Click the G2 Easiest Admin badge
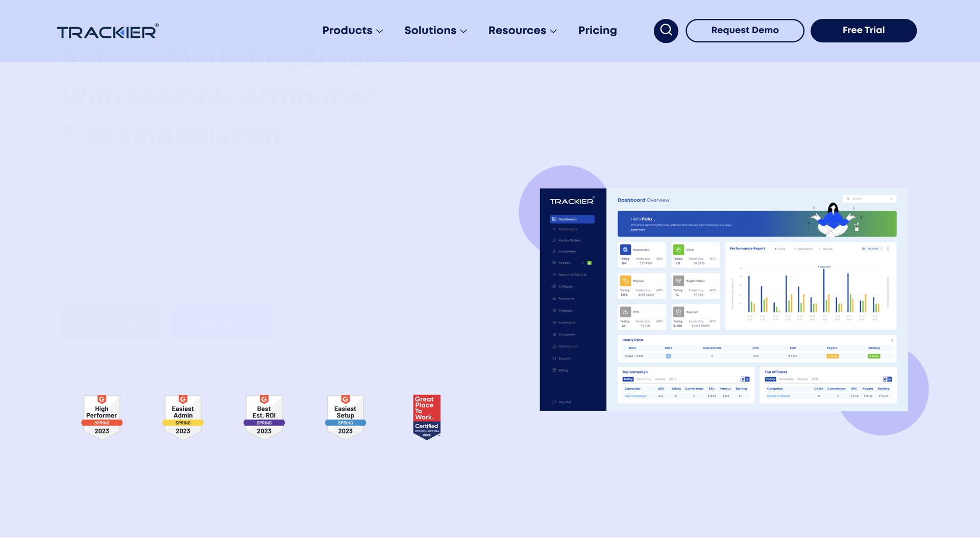980x551 pixels. 183,417
